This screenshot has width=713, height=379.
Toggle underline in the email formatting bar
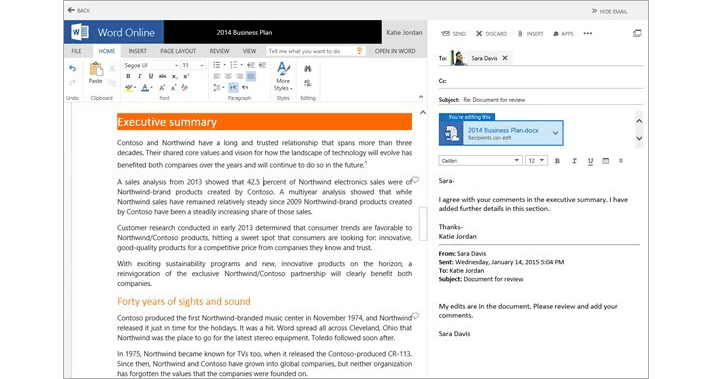pos(590,161)
